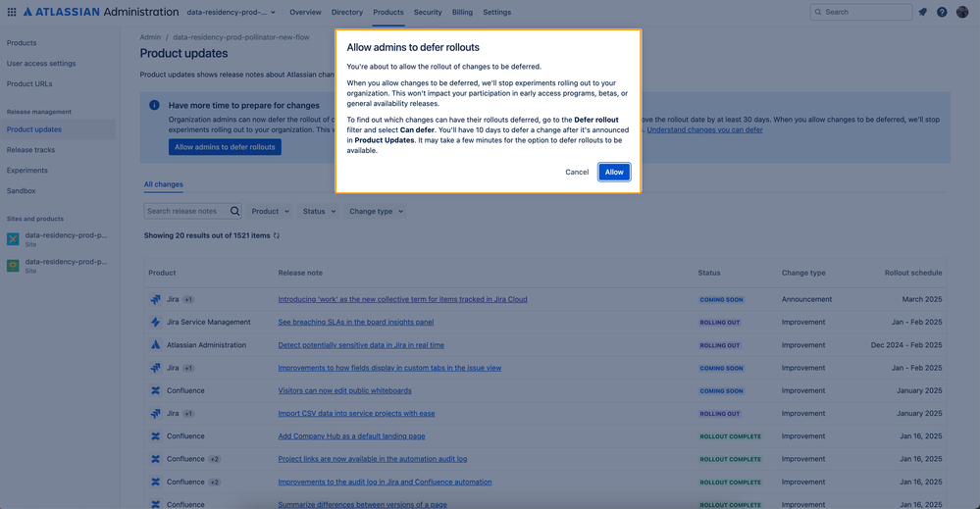Screen dimensions: 980x509
Task: Click the Jira Service Management product icon
Action: pyautogui.click(x=156, y=323)
